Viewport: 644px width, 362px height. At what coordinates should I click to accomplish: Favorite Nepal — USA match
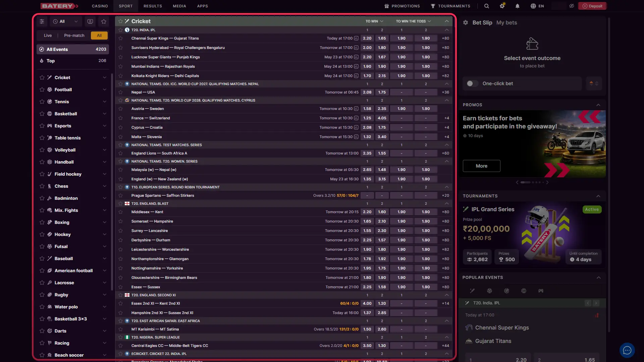pyautogui.click(x=120, y=92)
